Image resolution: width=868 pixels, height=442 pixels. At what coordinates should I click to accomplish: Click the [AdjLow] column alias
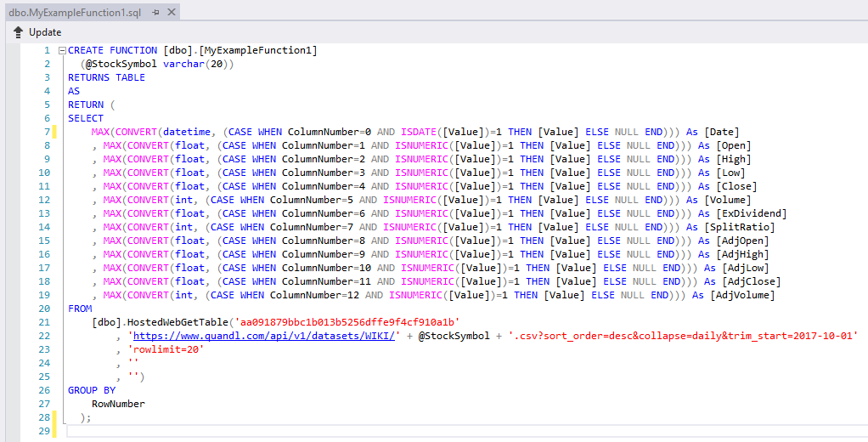pyautogui.click(x=745, y=268)
